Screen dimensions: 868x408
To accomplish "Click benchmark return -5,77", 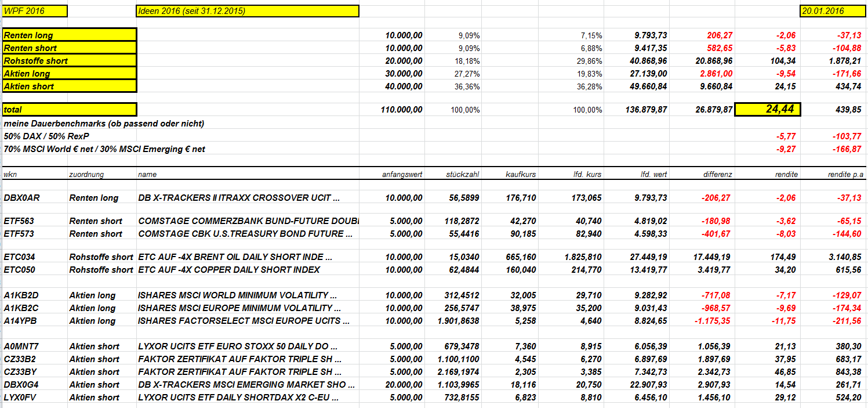I will click(786, 136).
